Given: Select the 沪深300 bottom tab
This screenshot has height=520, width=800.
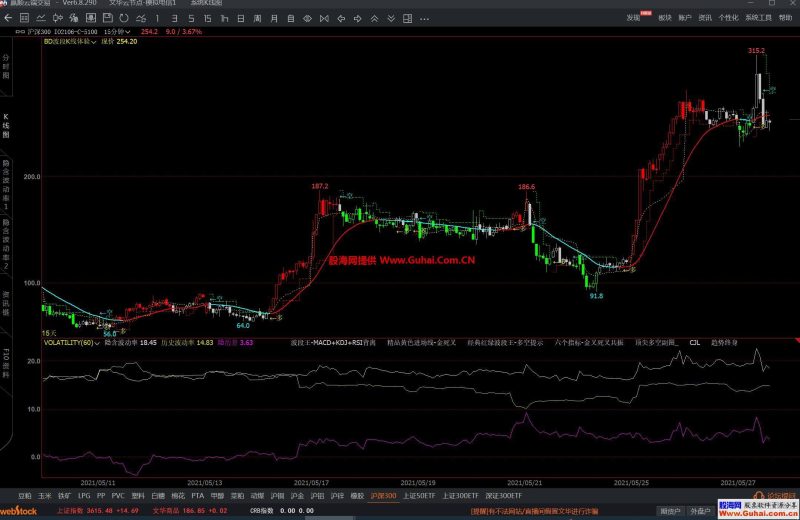Looking at the screenshot, I should click(x=383, y=496).
